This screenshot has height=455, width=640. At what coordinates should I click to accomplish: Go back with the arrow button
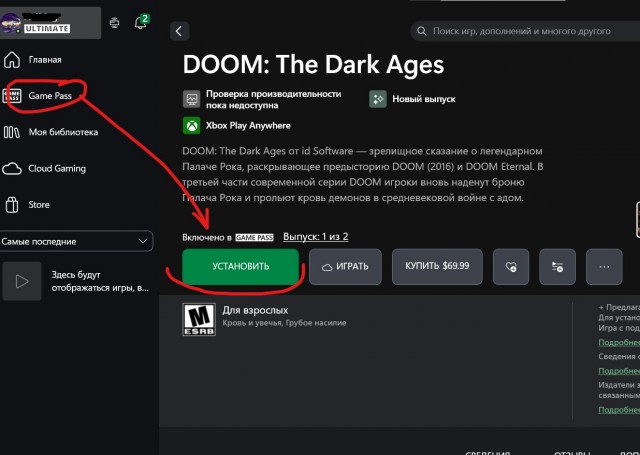pyautogui.click(x=179, y=31)
